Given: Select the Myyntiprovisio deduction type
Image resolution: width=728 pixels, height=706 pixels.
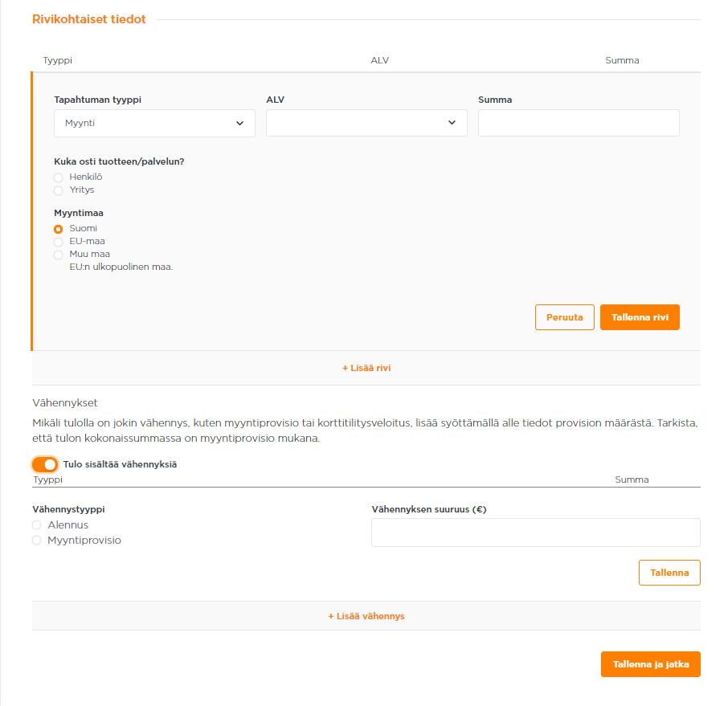Looking at the screenshot, I should [x=37, y=541].
